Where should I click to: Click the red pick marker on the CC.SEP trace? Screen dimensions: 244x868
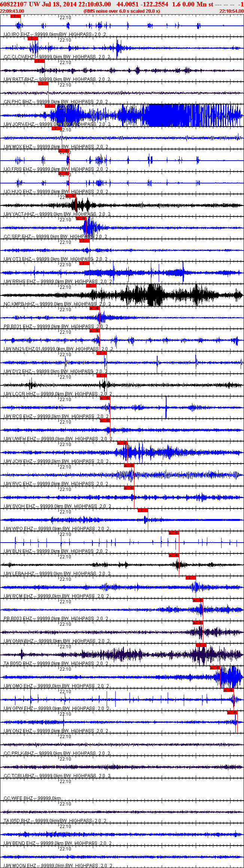(x=81, y=218)
